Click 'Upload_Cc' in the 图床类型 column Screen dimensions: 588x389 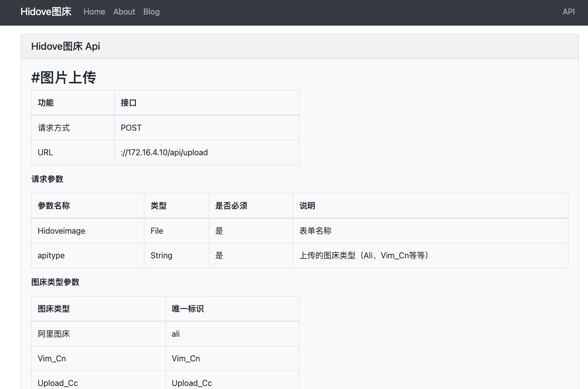click(99, 380)
